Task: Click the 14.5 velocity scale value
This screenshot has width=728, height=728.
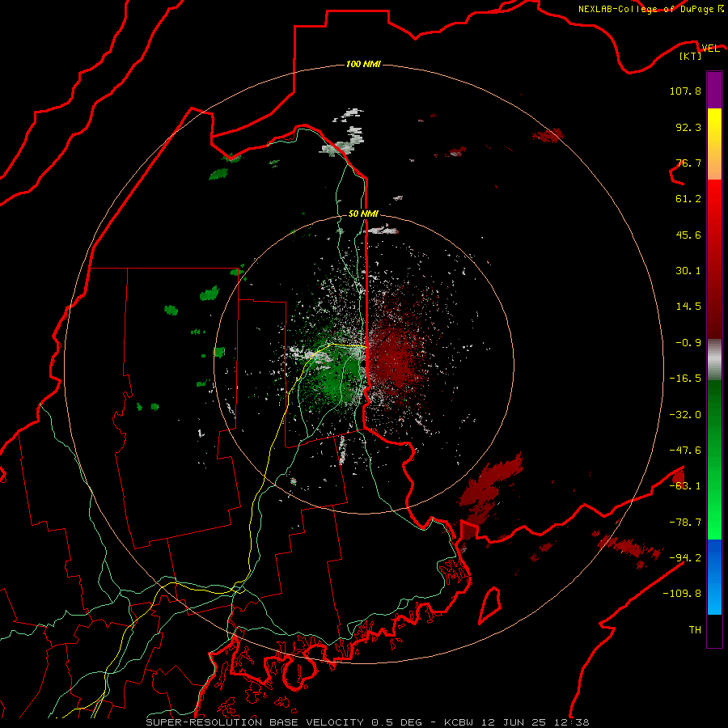Action: pos(688,307)
